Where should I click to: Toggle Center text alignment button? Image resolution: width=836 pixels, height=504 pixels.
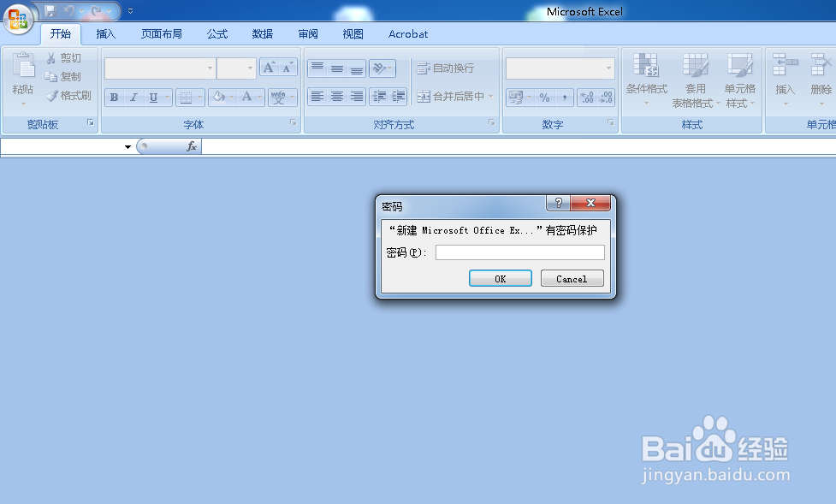pyautogui.click(x=337, y=97)
